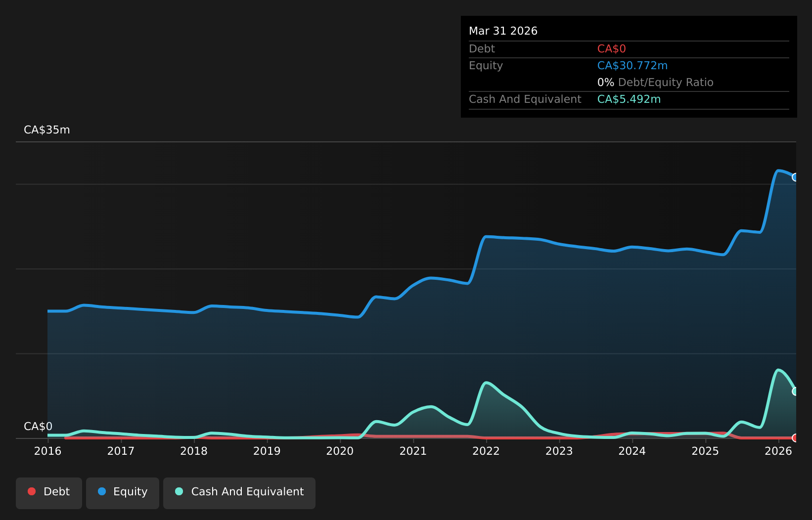Click the teal Cash And Equivalent legend dot
812x520 pixels.
[179, 491]
